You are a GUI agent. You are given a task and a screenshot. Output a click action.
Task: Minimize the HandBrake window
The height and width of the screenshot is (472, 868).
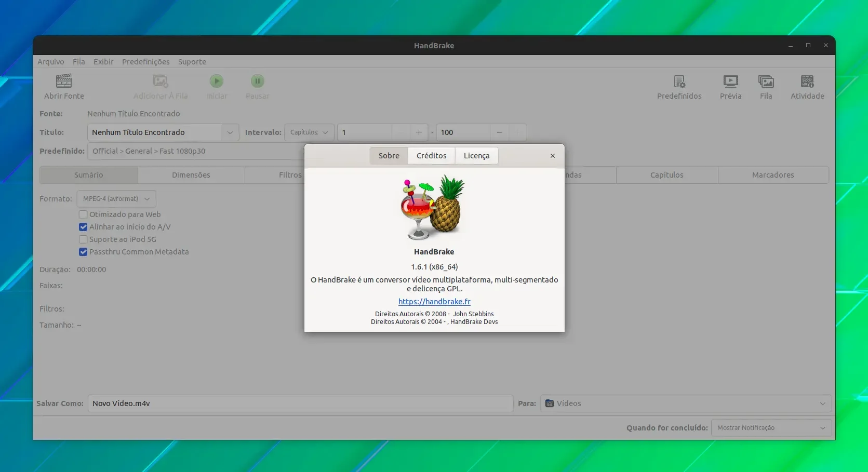tap(791, 46)
